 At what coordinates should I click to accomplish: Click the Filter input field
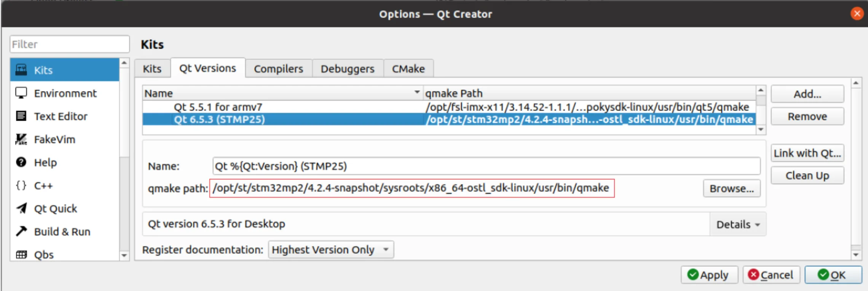[x=70, y=44]
